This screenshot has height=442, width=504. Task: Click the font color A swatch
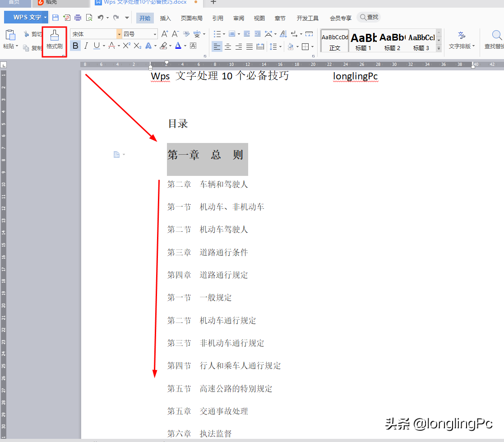point(178,46)
